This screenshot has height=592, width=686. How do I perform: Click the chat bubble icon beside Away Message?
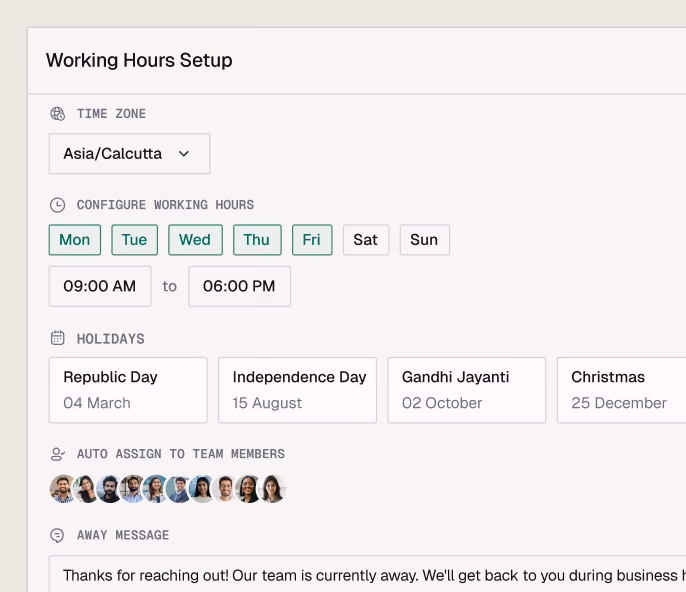coord(58,536)
